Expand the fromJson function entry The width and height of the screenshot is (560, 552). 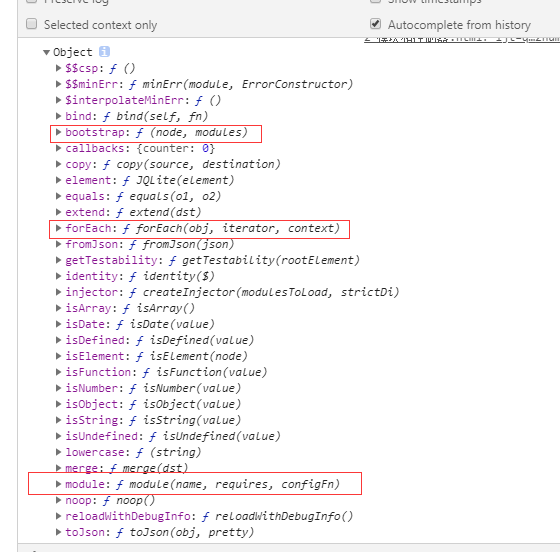click(59, 244)
